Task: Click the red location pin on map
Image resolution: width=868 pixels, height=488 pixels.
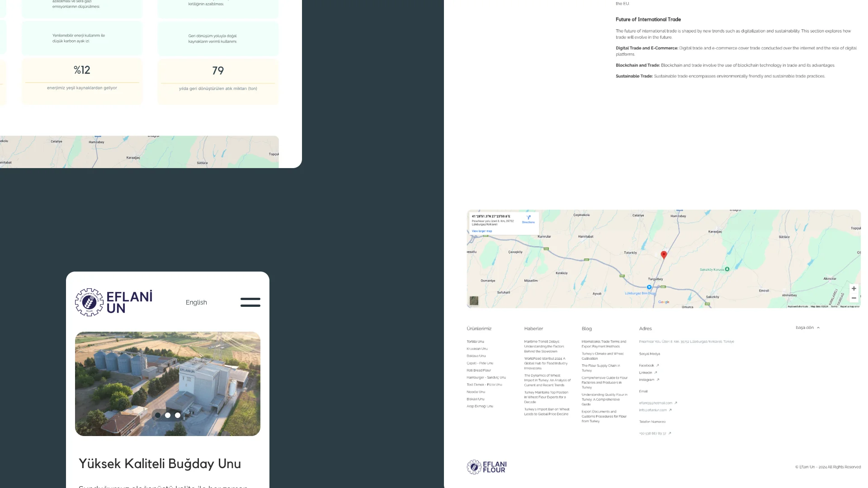Action: pos(664,255)
